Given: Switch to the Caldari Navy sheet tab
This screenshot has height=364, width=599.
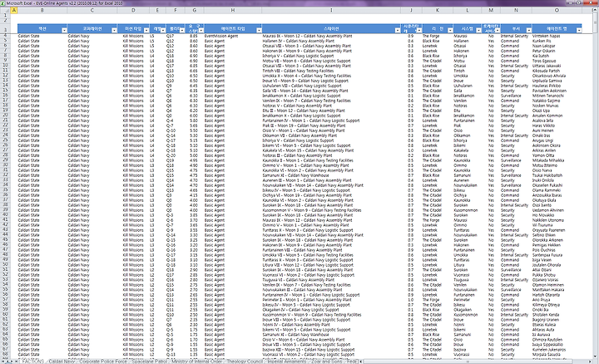Looking at the screenshot, I should [x=62, y=361].
